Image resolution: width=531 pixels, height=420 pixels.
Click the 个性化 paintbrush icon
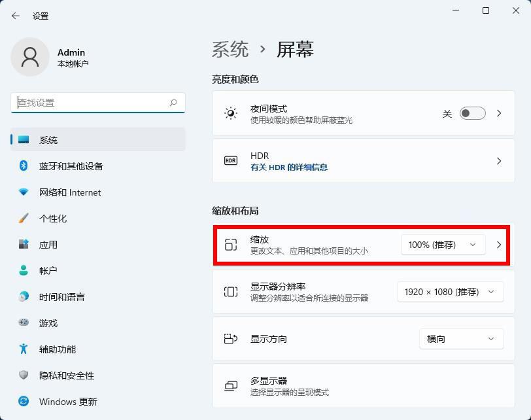24,219
